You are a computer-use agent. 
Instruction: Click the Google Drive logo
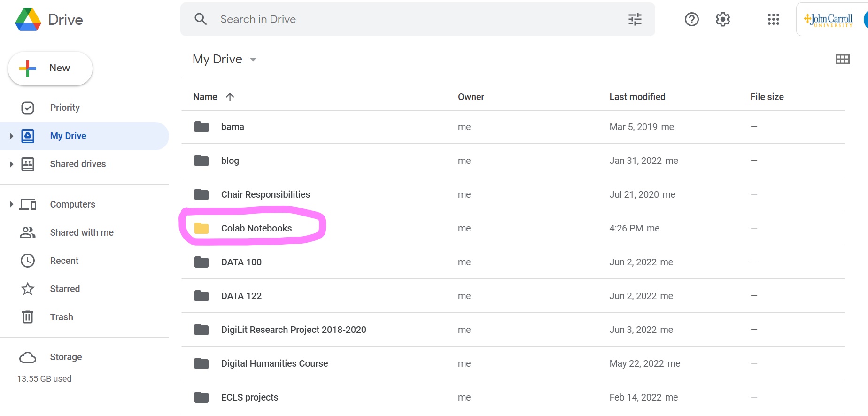click(28, 19)
